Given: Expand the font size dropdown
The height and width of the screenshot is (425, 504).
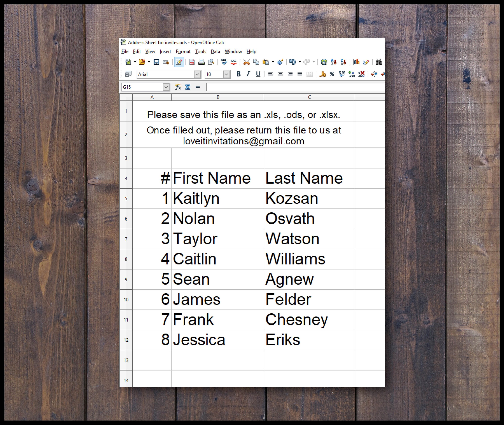Looking at the screenshot, I should (x=226, y=74).
